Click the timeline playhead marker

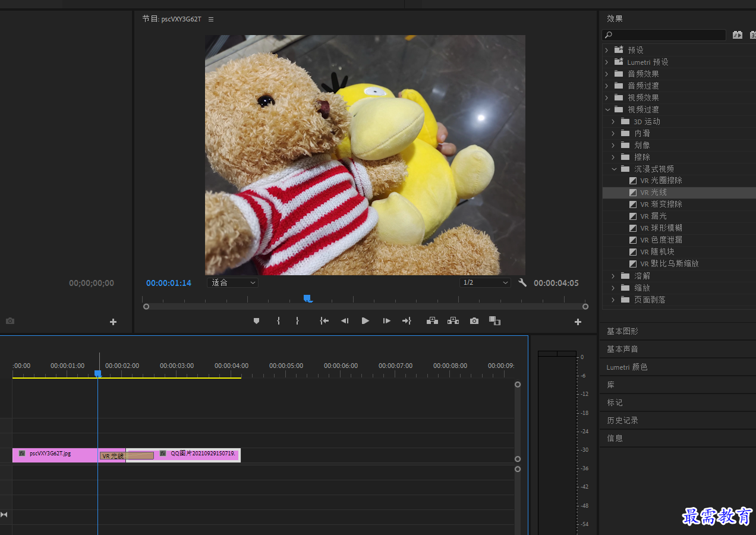point(98,373)
